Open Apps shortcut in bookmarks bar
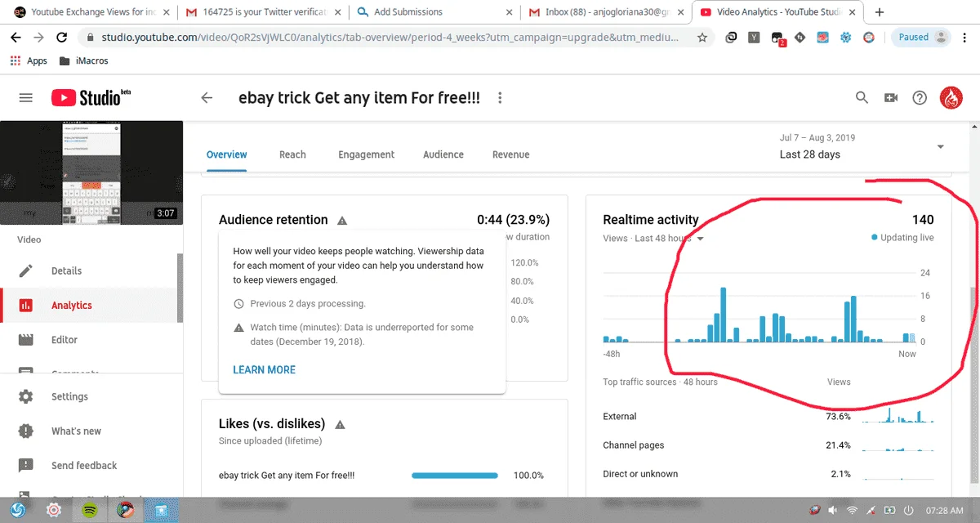Screen dimensions: 980x523 29,61
